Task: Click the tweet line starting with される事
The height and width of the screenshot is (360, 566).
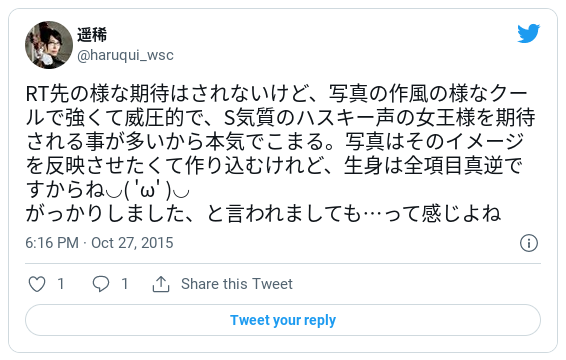Action: (275, 142)
